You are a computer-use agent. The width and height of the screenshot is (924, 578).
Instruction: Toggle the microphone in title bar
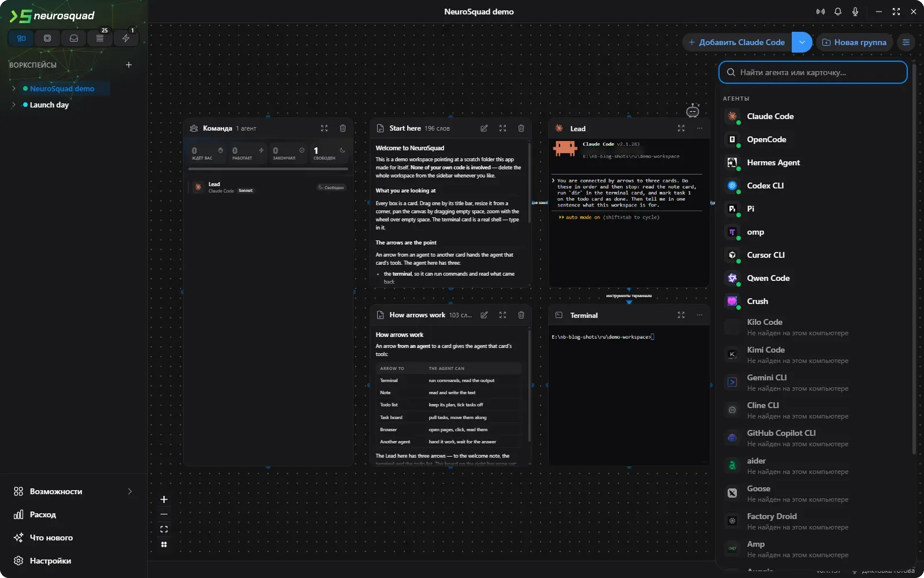tap(855, 12)
